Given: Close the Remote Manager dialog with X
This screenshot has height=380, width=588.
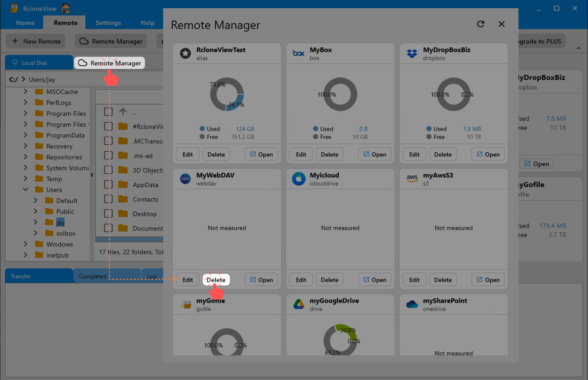Looking at the screenshot, I should coord(501,24).
